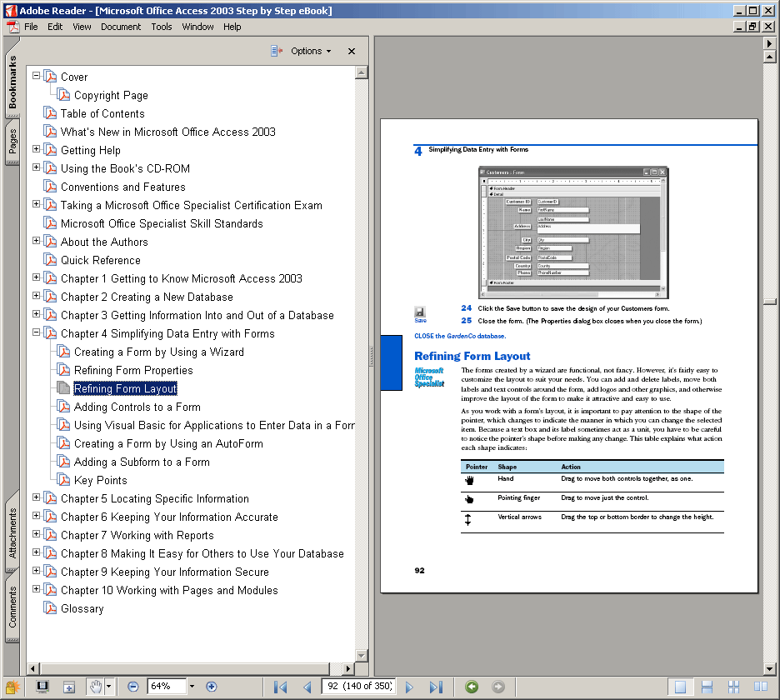780x700 pixels.
Task: Go forward to the next view
Action: point(498,687)
